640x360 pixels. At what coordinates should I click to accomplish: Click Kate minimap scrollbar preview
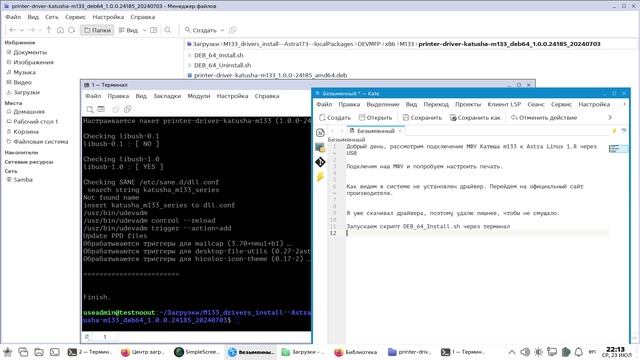point(619,149)
